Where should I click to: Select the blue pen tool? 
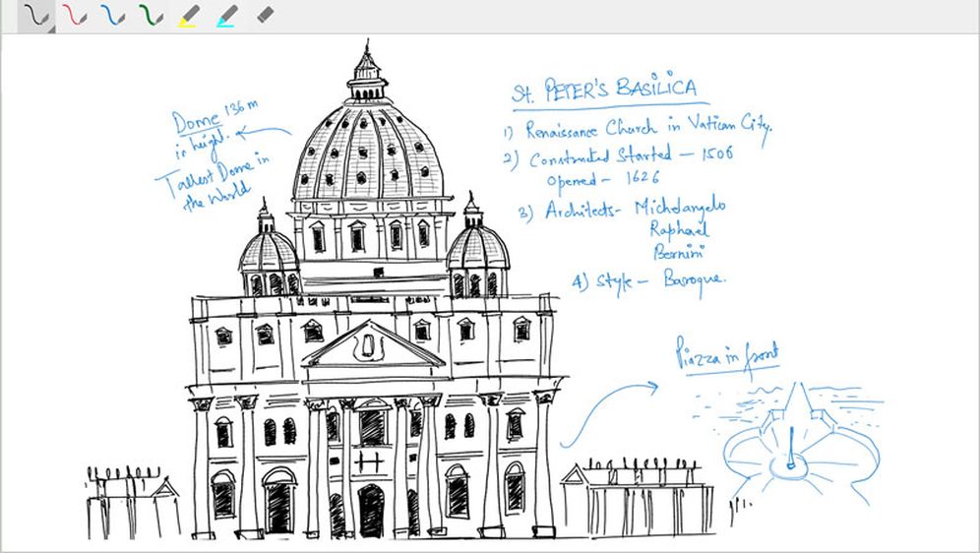tap(112, 16)
